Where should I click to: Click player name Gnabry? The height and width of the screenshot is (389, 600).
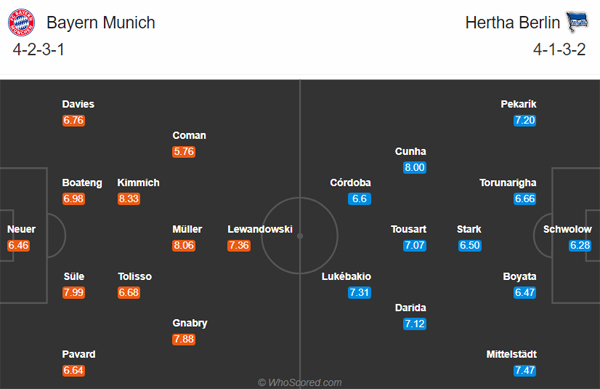(x=190, y=323)
